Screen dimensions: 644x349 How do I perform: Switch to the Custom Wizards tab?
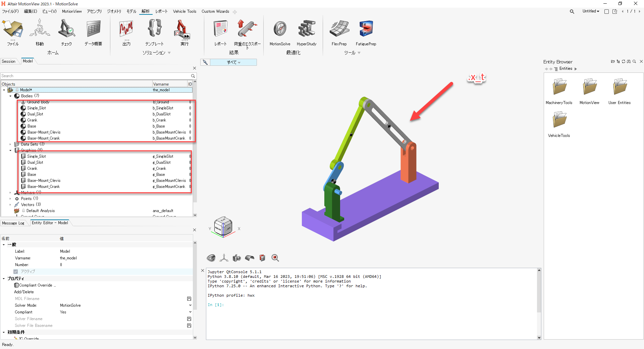click(x=215, y=11)
